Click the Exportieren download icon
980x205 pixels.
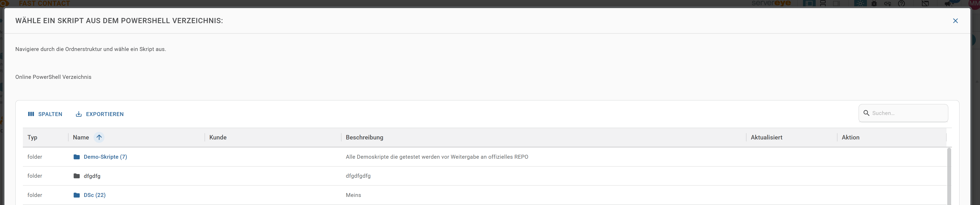tap(79, 114)
